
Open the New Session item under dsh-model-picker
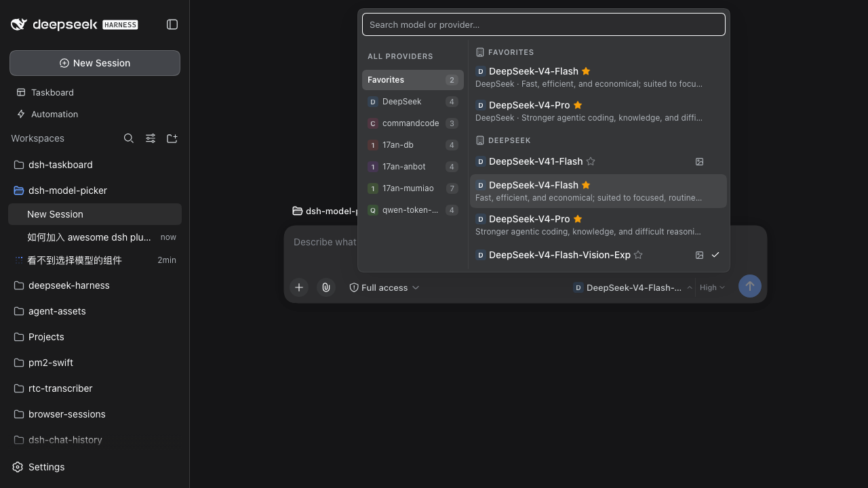pyautogui.click(x=95, y=214)
